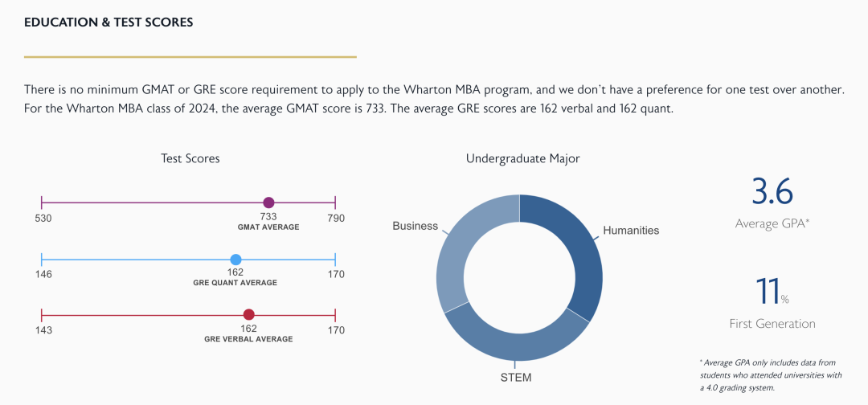The height and width of the screenshot is (405, 868).
Task: Click the Education & Test Scores heading
Action: click(108, 22)
